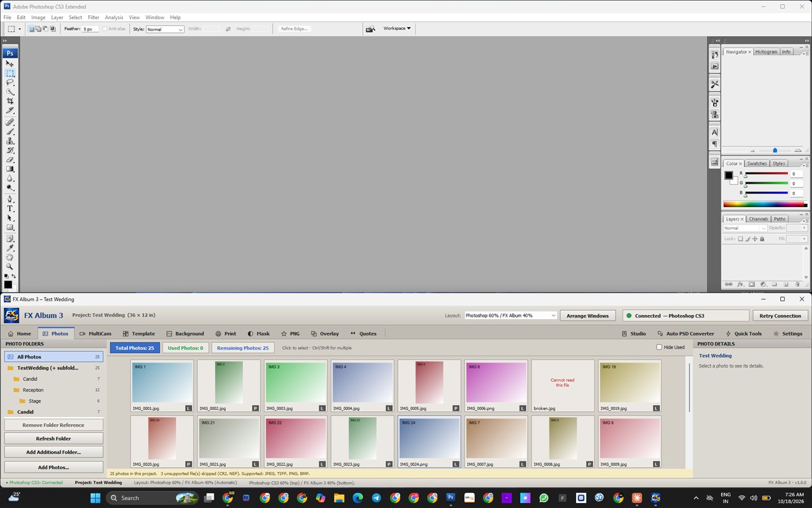Select the Horizontal Type tool in Photoshop
812x508 pixels.
click(10, 208)
